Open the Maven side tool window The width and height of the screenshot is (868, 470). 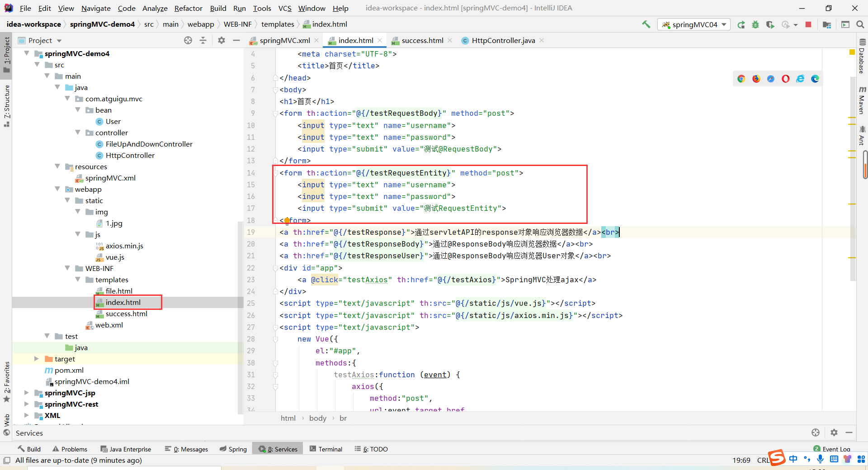click(x=862, y=100)
